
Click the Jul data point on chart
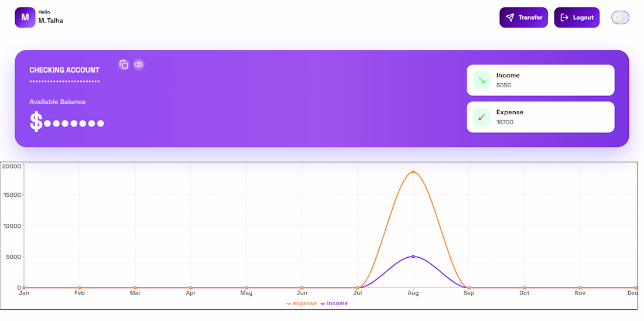[x=358, y=288]
